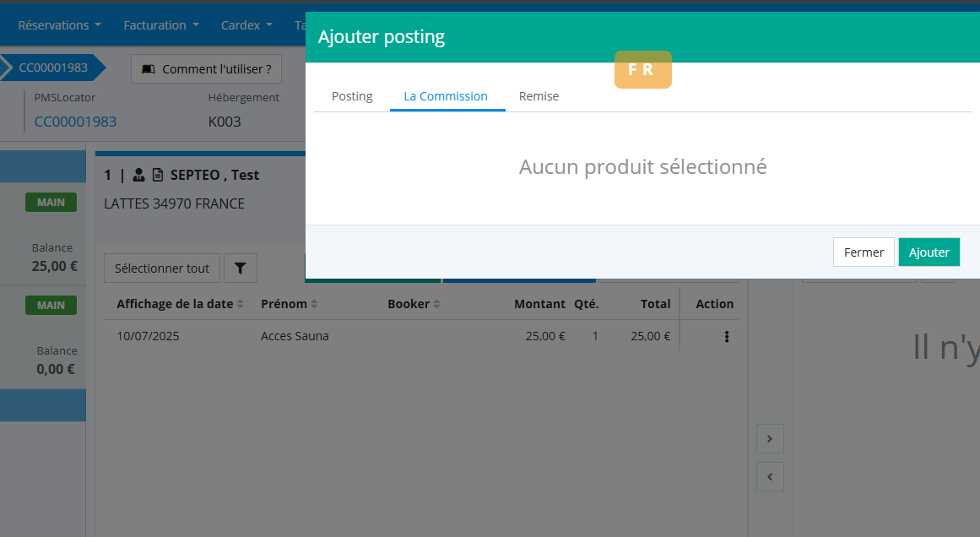Open the La Commission tab
This screenshot has width=980, height=537.
[x=446, y=96]
